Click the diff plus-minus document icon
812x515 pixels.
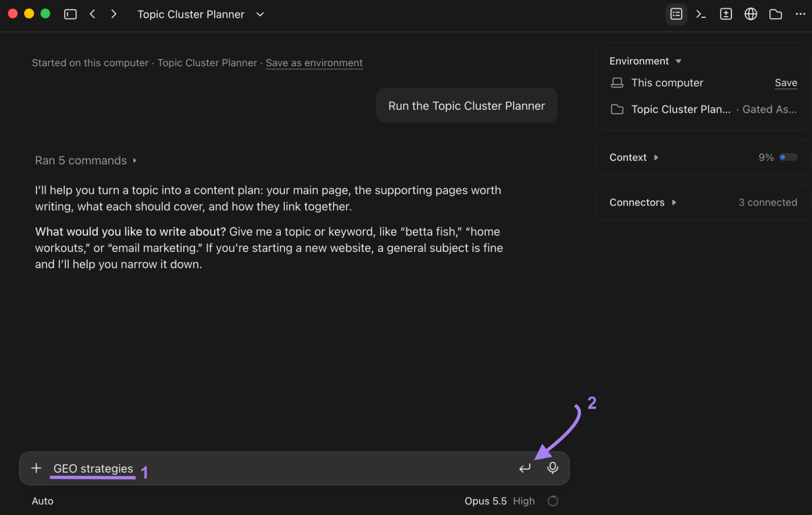tap(726, 14)
